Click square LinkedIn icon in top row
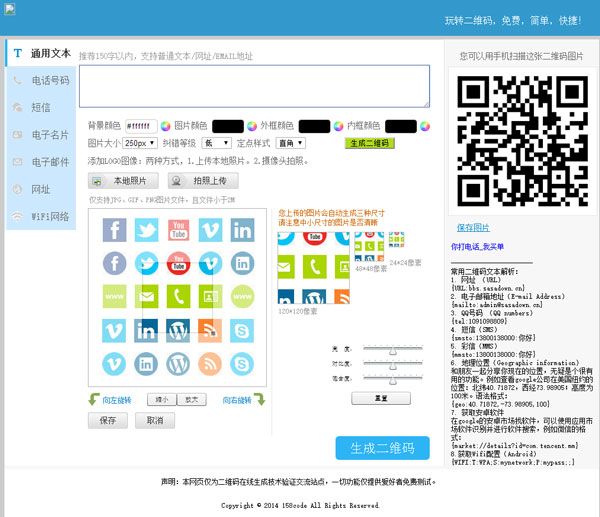The width and height of the screenshot is (600, 517). [x=242, y=230]
